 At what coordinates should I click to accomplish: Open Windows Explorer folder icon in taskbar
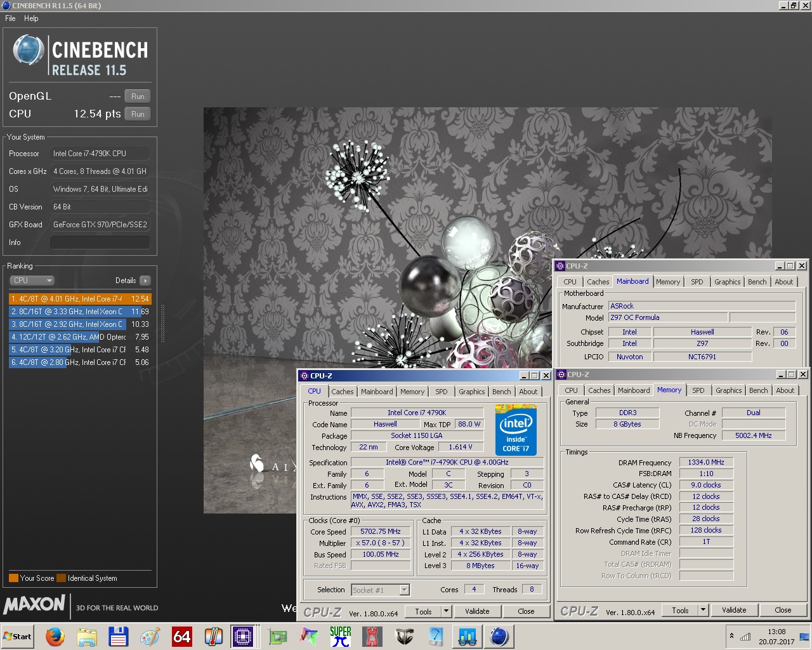point(87,637)
